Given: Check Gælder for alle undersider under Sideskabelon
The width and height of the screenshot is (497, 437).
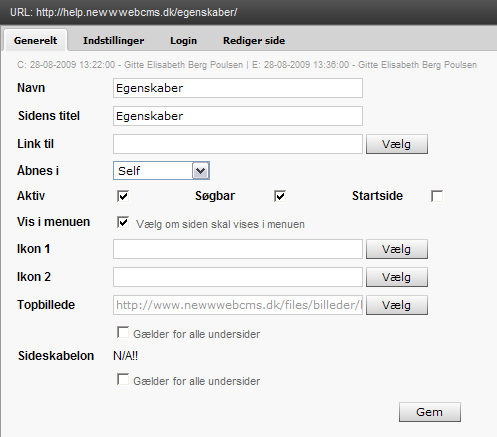Looking at the screenshot, I should (123, 379).
